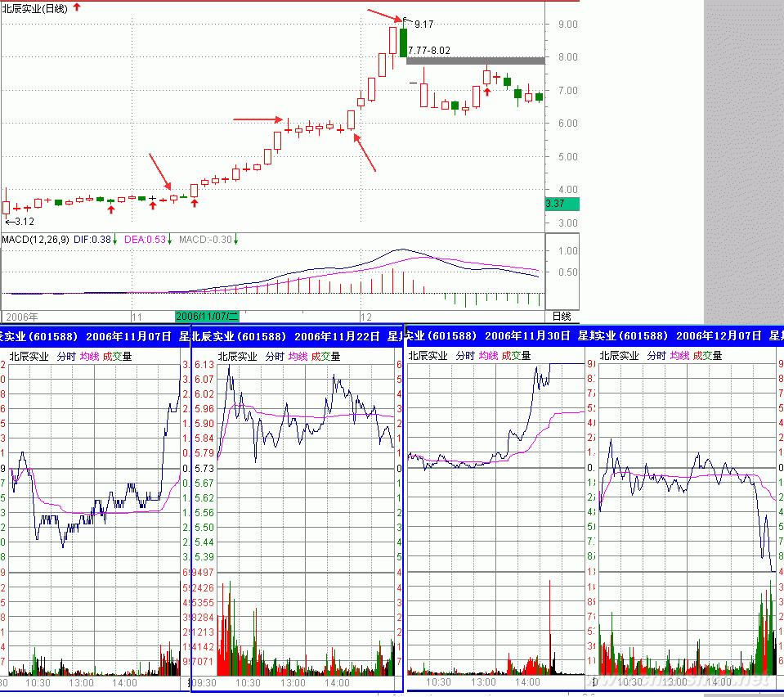Click the left arrow beside the 3.12 low label
The height and width of the screenshot is (697, 784).
(x=9, y=221)
